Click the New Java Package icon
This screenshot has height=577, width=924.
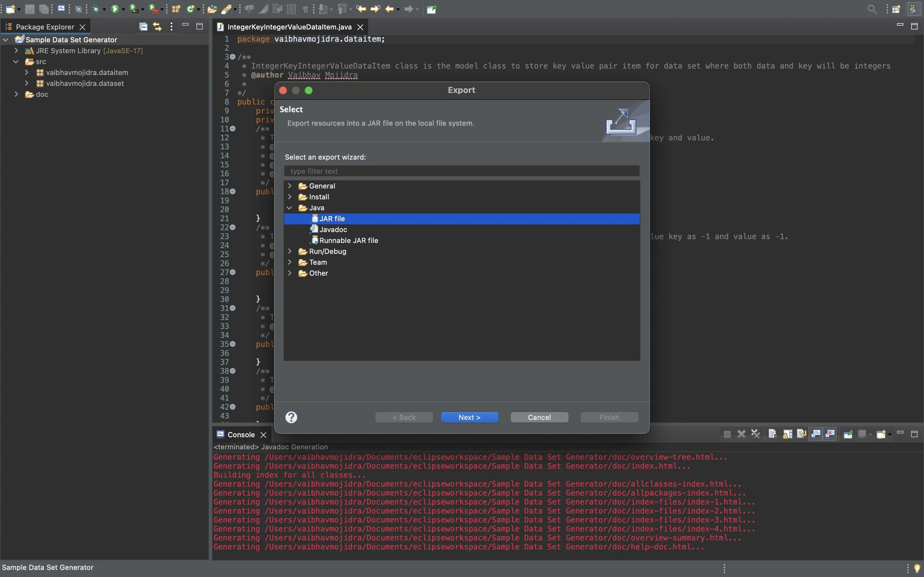pos(175,9)
